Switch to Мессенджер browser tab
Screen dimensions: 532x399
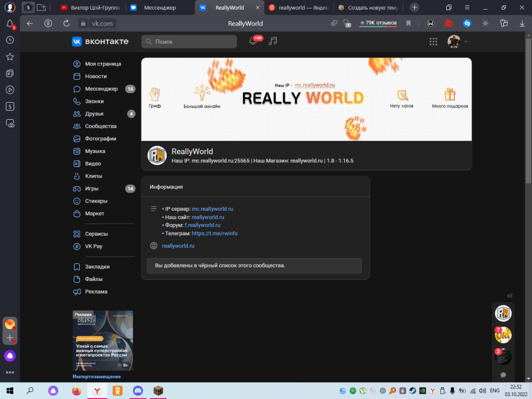click(160, 7)
